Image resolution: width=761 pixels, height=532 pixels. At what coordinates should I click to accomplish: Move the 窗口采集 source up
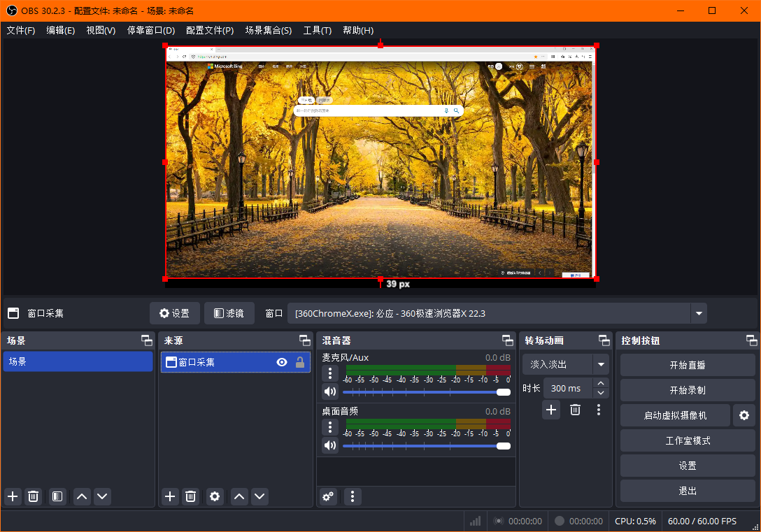point(239,496)
